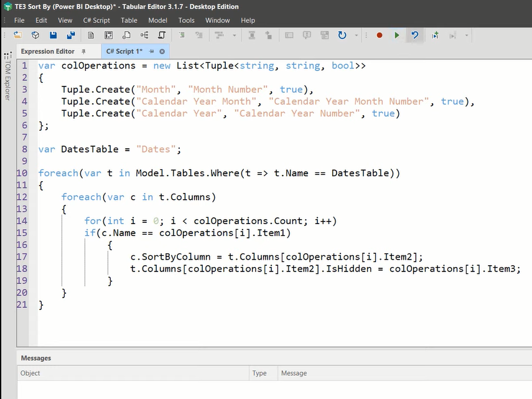Click the arrow-to-box toolbar icon
Viewport: 532px width, 399px height.
pyautogui.click(x=269, y=35)
